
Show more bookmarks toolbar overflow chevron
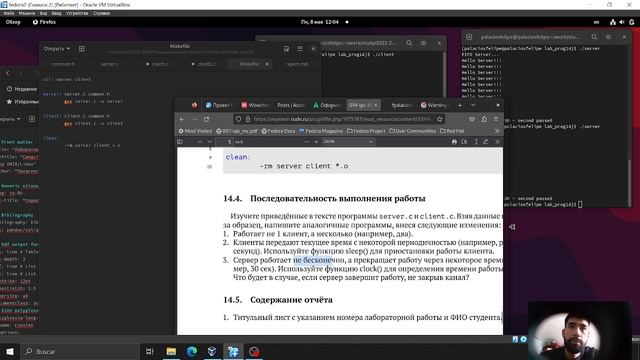497,131
